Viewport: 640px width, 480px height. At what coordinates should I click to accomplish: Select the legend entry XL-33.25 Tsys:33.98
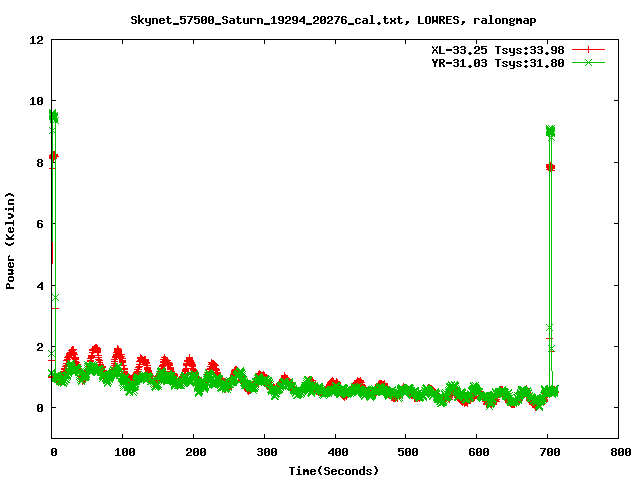point(498,50)
